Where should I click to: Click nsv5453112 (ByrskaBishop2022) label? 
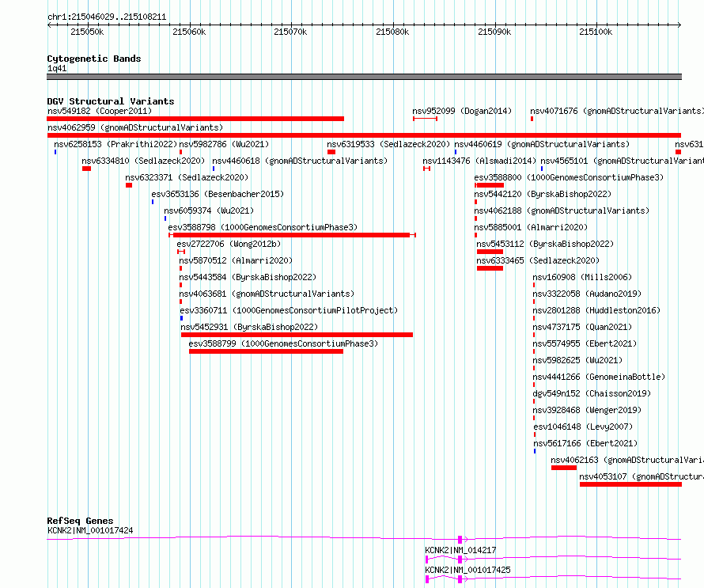click(545, 244)
